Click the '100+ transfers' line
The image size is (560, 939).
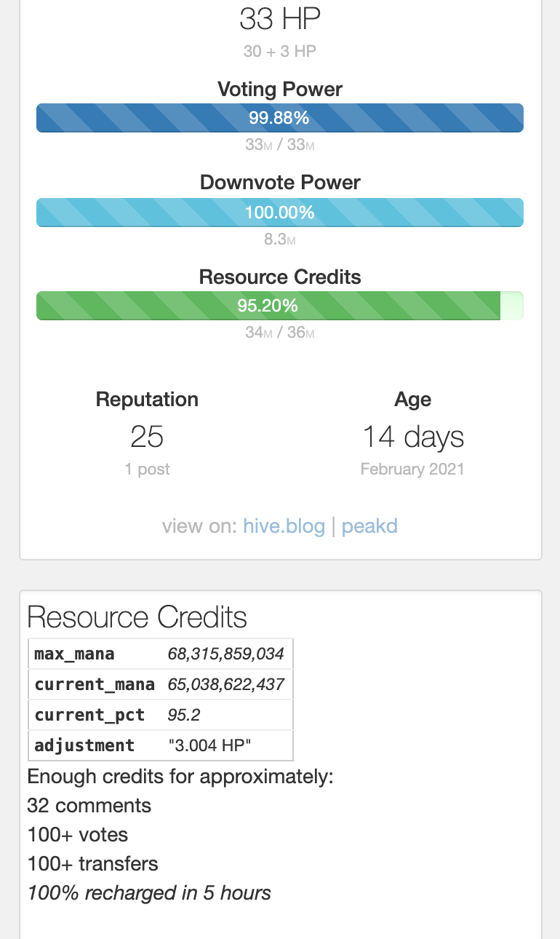tap(92, 864)
